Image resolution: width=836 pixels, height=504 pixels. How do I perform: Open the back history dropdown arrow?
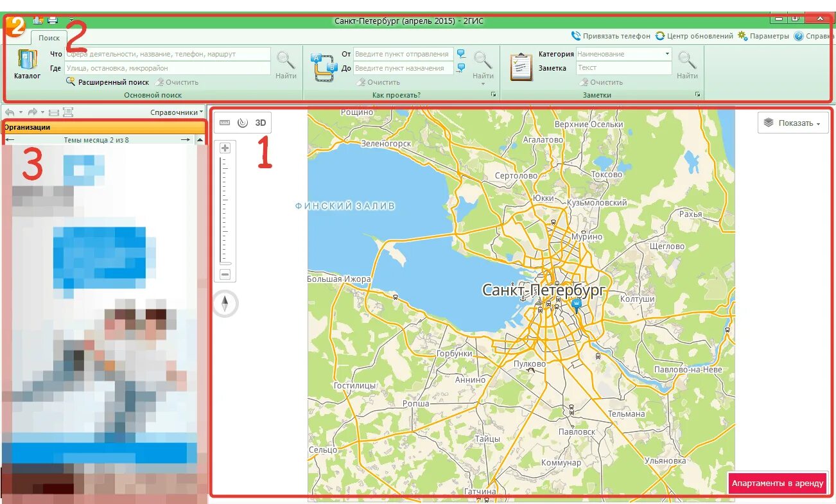[x=21, y=112]
